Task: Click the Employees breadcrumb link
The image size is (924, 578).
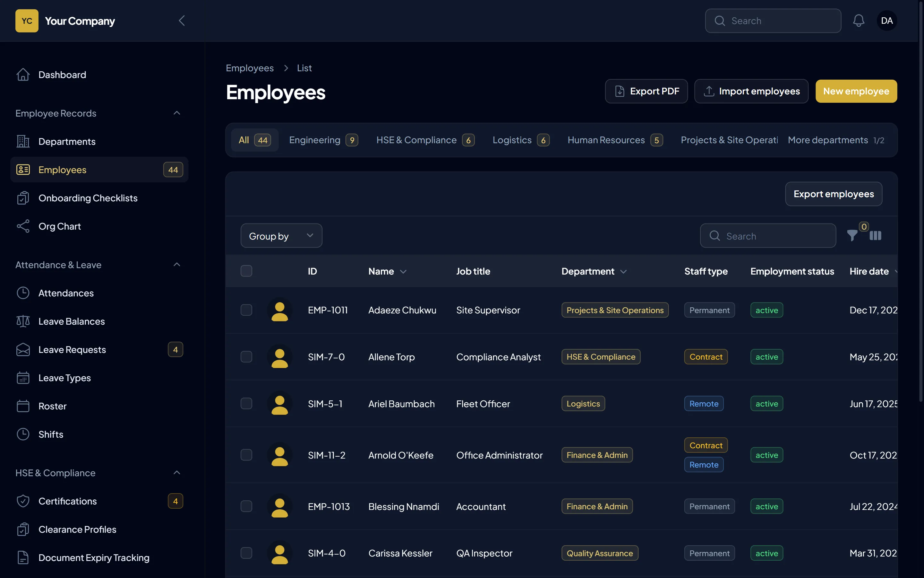Action: (250, 68)
